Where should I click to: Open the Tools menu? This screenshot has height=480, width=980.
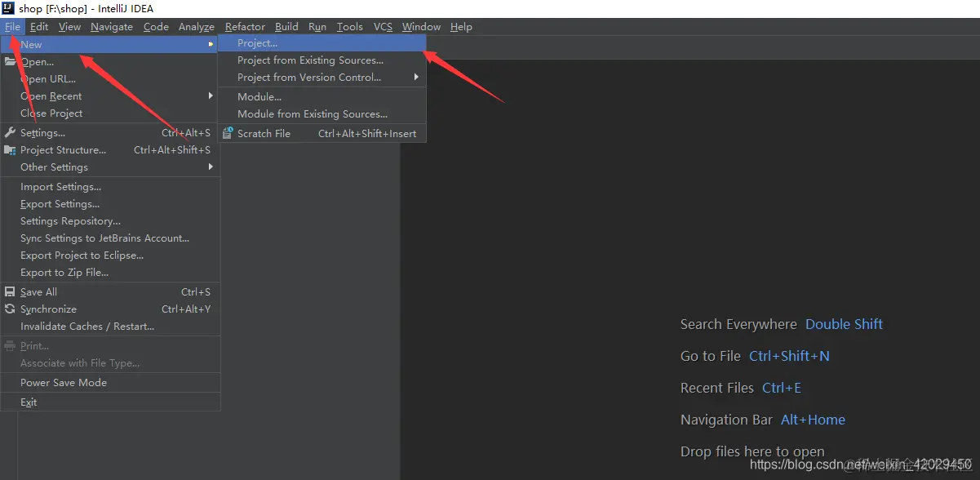[350, 27]
